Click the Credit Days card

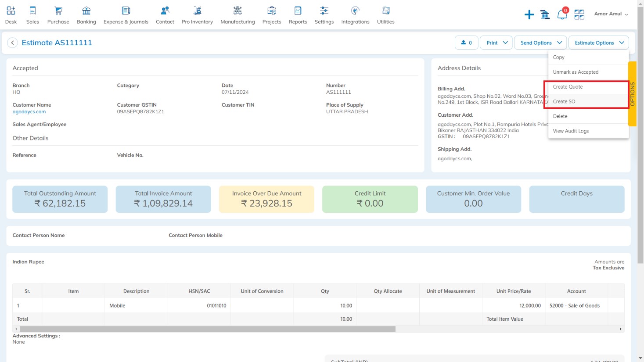[577, 199]
